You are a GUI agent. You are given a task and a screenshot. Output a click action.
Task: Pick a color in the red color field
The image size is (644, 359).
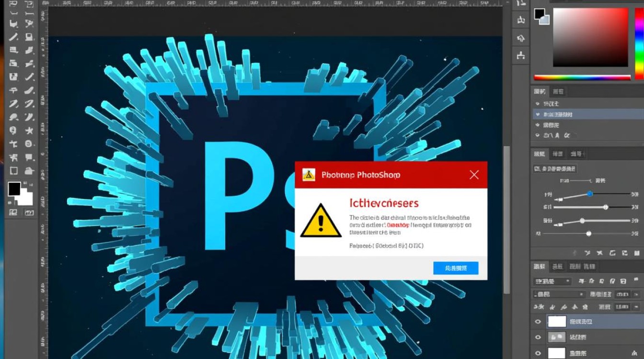point(590,37)
